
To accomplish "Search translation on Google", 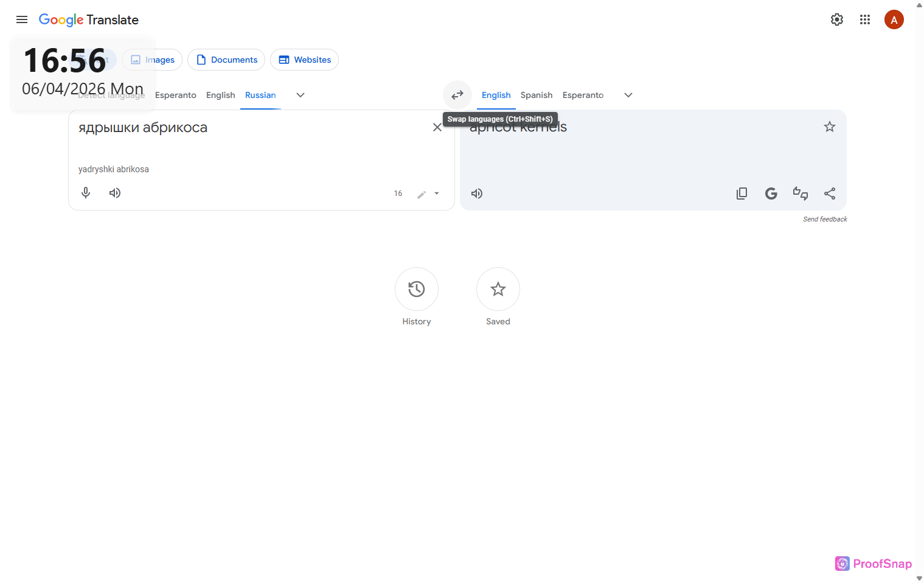I will click(771, 194).
